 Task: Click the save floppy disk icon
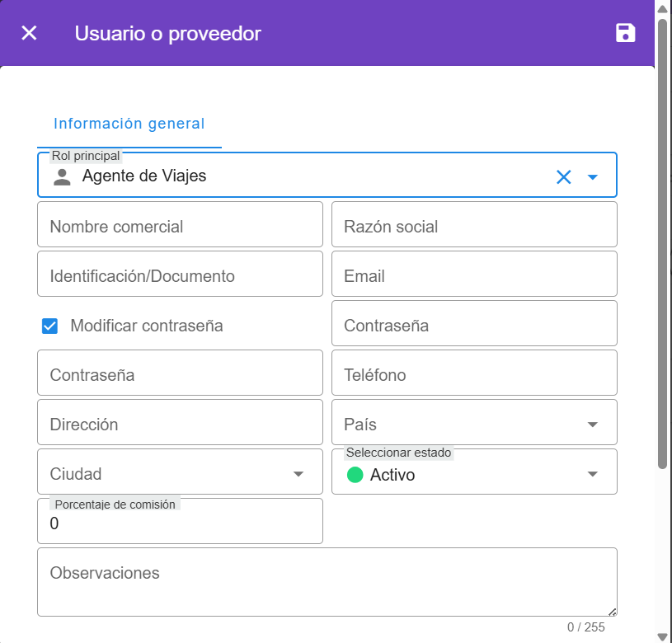pyautogui.click(x=626, y=33)
